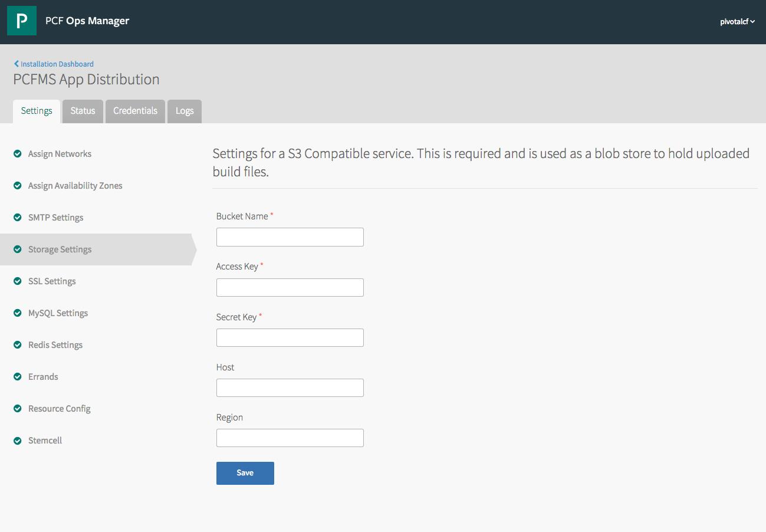The height and width of the screenshot is (532, 766).
Task: Open the pivotalcf user dropdown menu
Action: (737, 22)
